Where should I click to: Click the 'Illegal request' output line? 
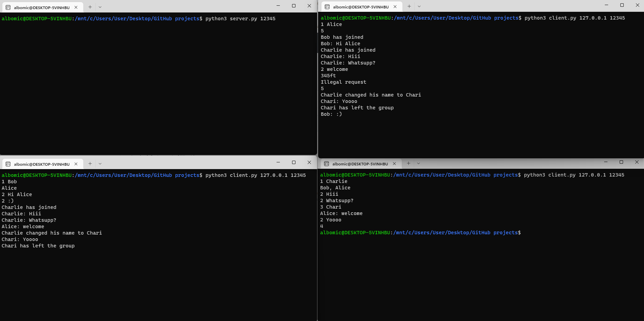coord(343,82)
